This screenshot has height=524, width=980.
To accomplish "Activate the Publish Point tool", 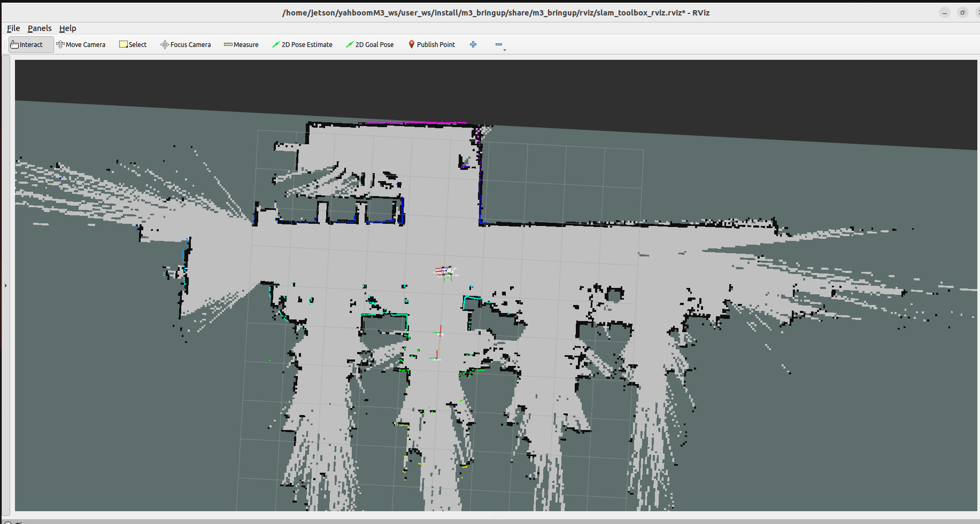I will 431,44.
